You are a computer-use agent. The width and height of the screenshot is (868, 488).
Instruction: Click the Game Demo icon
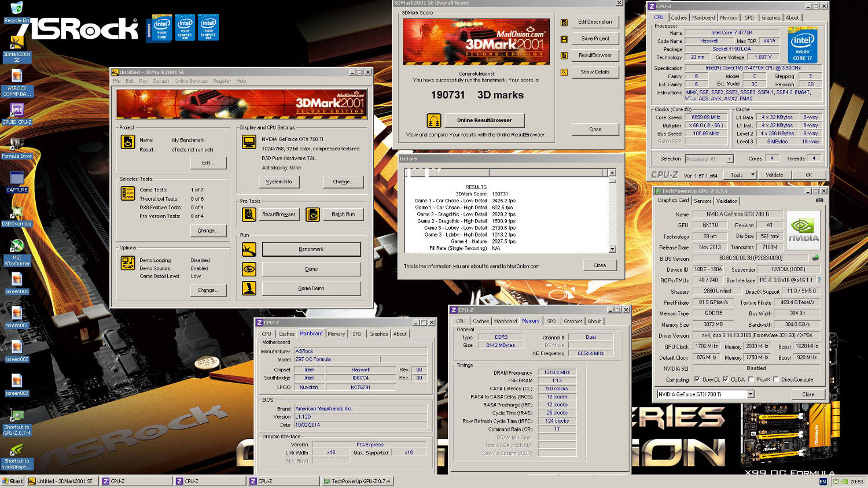pos(249,288)
